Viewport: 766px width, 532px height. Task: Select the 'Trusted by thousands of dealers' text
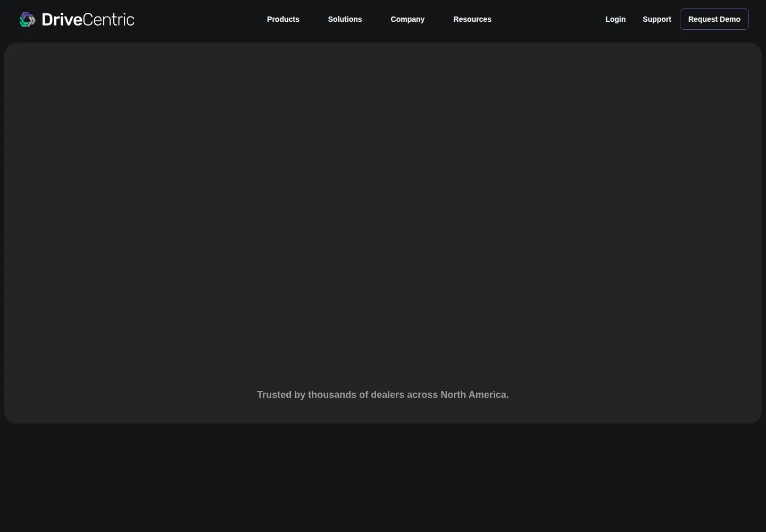(383, 395)
